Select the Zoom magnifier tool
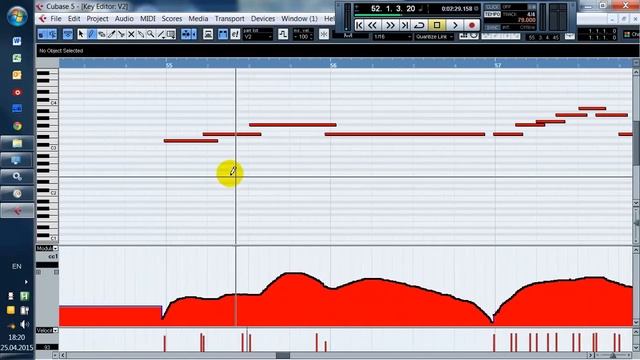Image resolution: width=640 pixels, height=360 pixels. [x=151, y=34]
